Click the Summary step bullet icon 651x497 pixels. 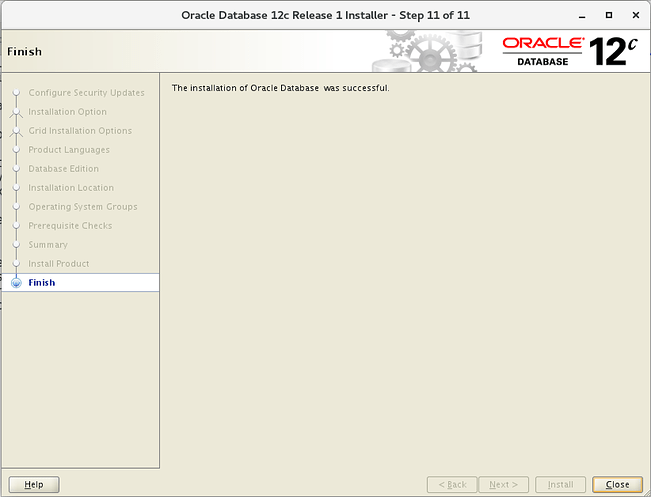(16, 245)
